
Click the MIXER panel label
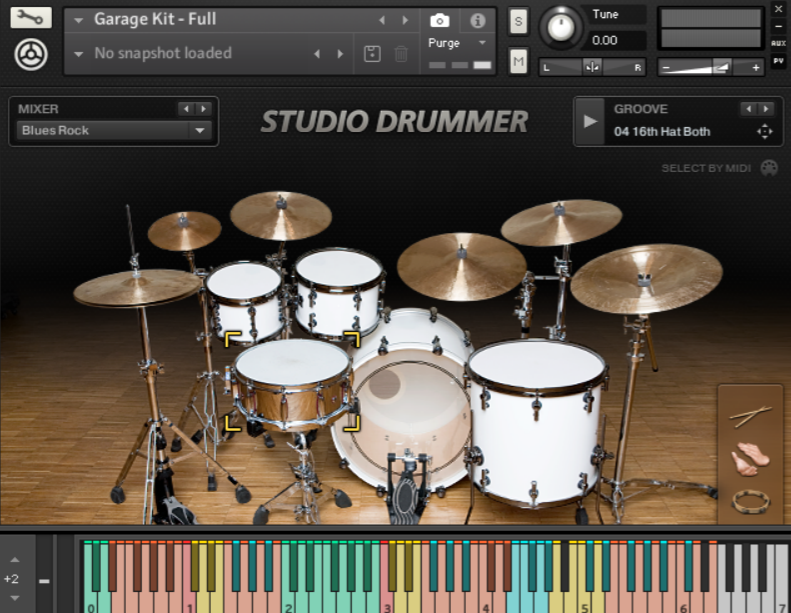(38, 109)
